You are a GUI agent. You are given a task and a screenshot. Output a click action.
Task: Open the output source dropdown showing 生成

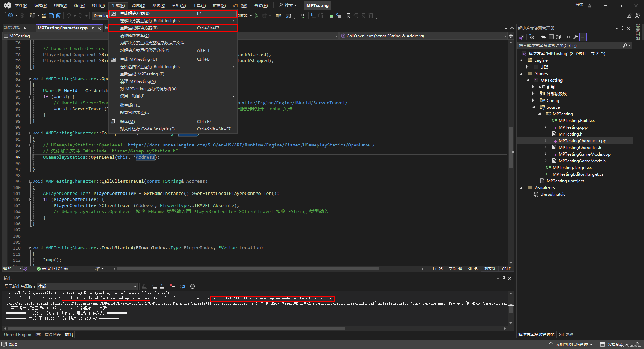pyautogui.click(x=87, y=287)
